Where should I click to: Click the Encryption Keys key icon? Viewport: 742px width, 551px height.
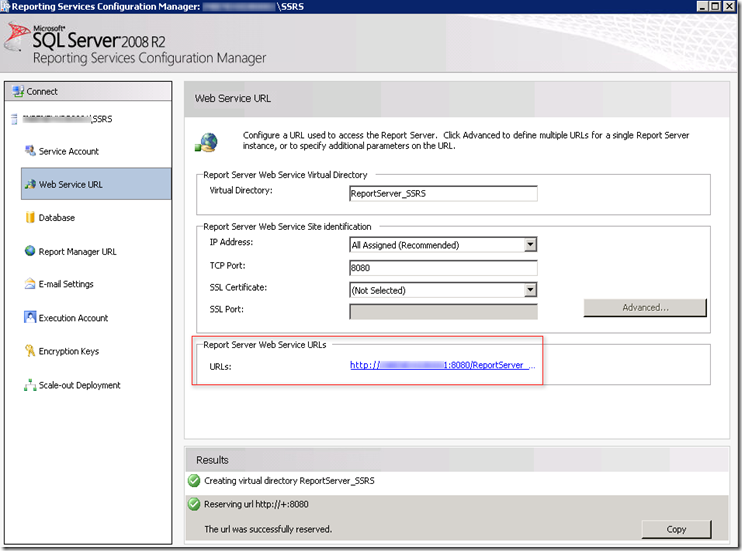29,351
